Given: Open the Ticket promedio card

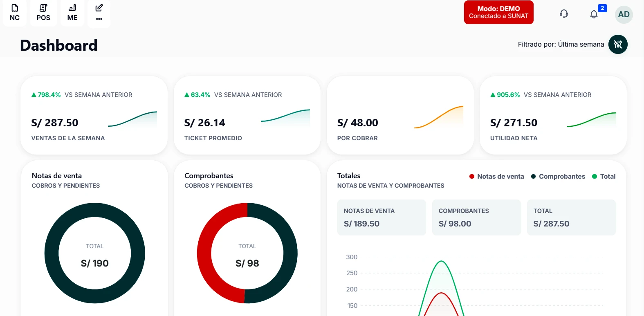Looking at the screenshot, I should pyautogui.click(x=247, y=115).
